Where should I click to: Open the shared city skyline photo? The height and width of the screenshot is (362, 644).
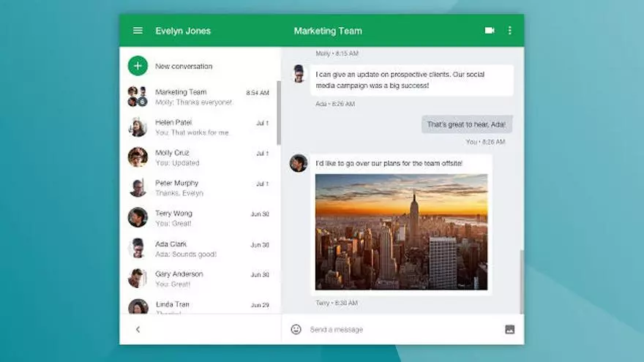[x=401, y=231]
